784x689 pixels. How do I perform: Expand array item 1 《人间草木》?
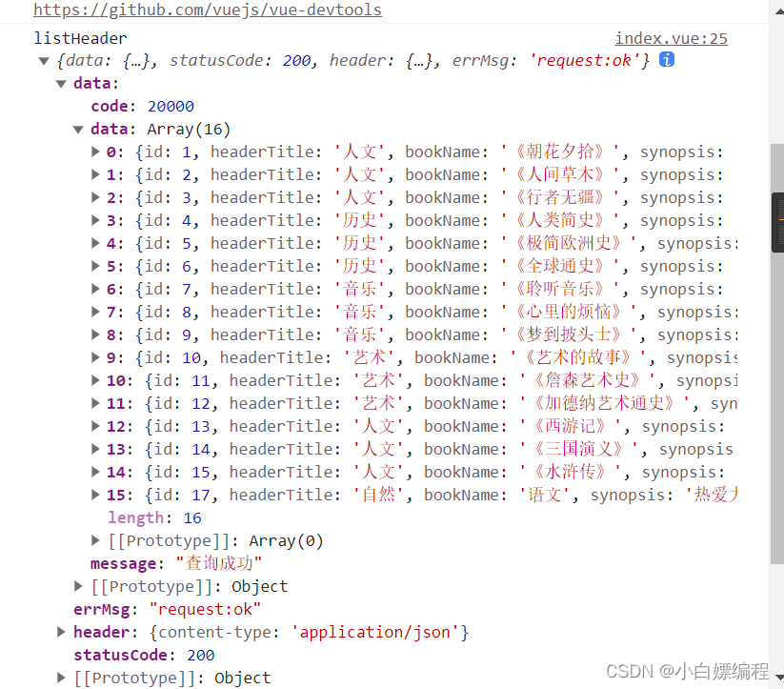click(x=95, y=174)
